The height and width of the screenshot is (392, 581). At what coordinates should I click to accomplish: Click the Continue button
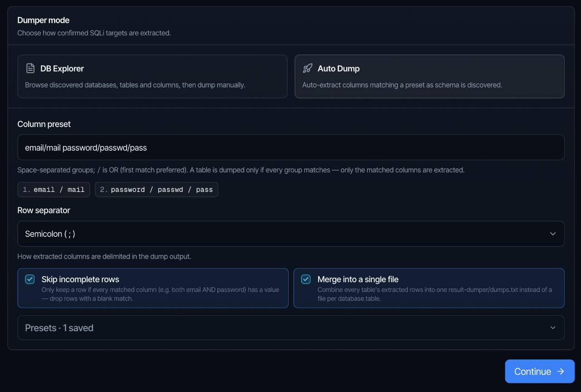(x=540, y=371)
